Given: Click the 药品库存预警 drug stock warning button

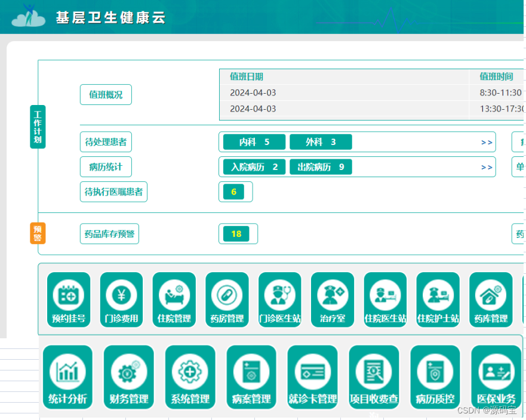Looking at the screenshot, I should 109,234.
